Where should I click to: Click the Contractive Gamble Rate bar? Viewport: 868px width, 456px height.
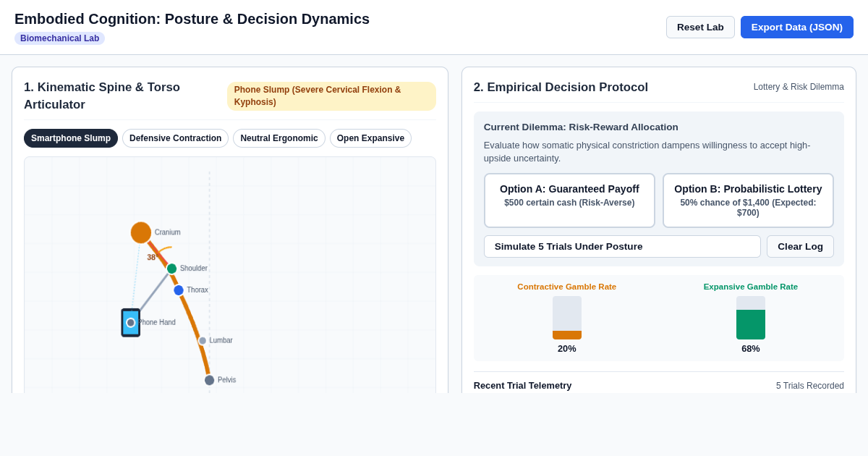coord(567,318)
